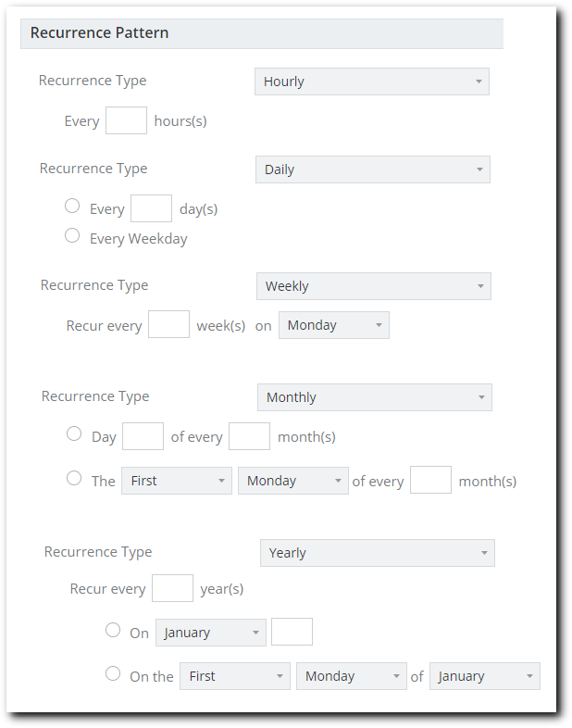The width and height of the screenshot is (572, 728).
Task: Open the January dropdown after 'of'
Action: [485, 676]
